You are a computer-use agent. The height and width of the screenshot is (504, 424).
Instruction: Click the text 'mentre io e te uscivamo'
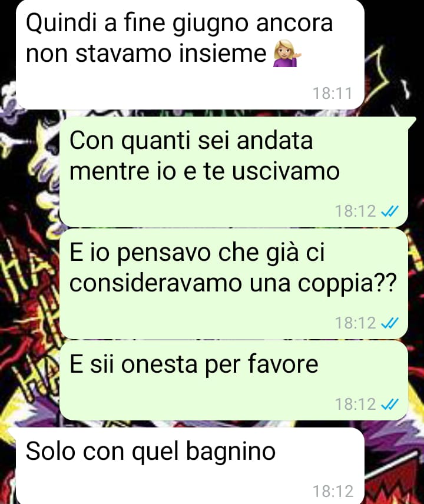(204, 171)
